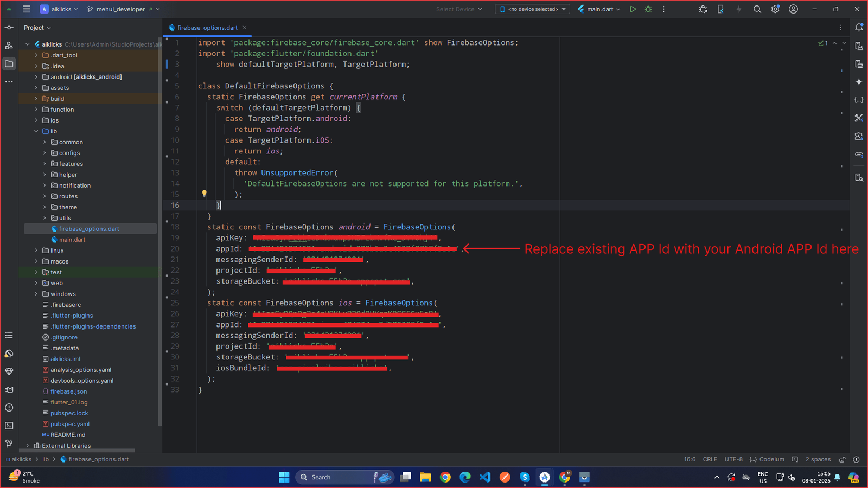868x488 pixels.
Task: Click the green Run button in toolbar
Action: (x=633, y=9)
